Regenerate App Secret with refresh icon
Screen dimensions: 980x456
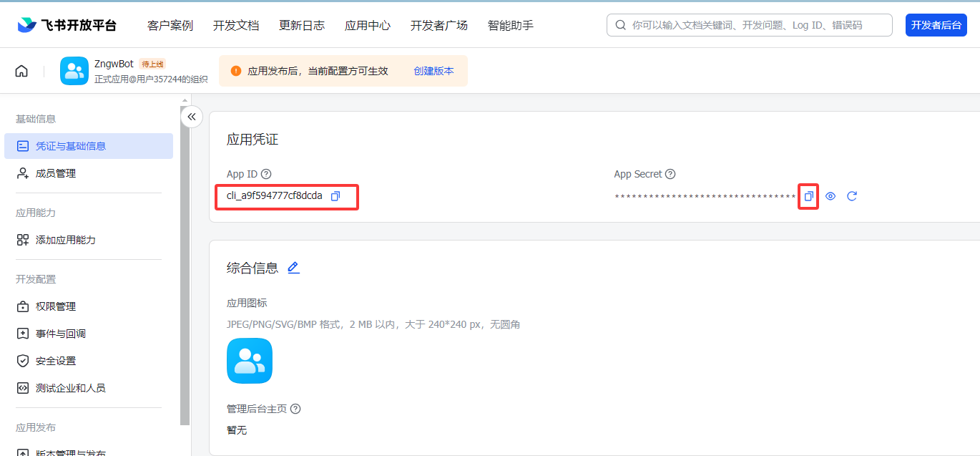point(852,196)
